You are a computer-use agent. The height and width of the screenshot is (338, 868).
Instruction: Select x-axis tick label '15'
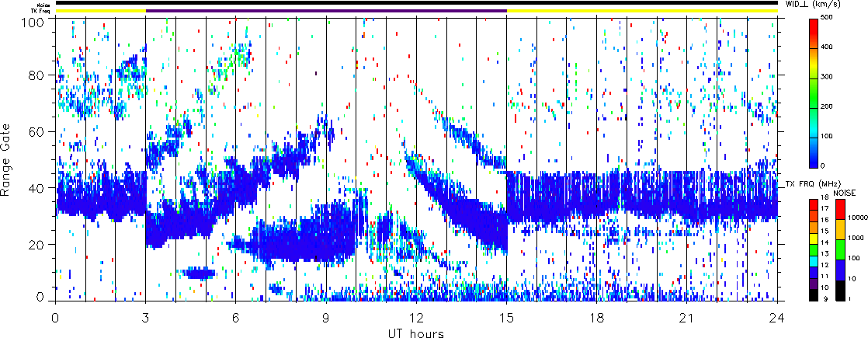click(x=506, y=317)
